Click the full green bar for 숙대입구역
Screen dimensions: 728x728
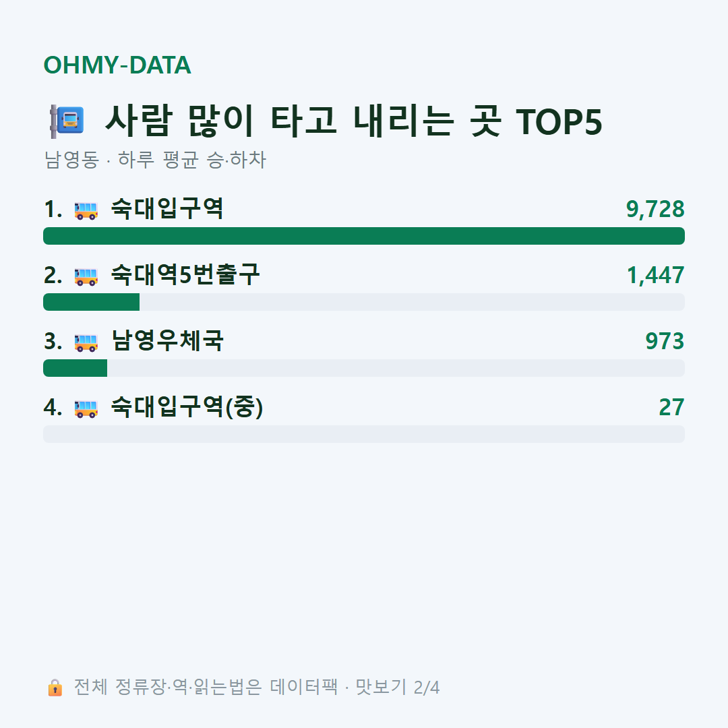364,236
